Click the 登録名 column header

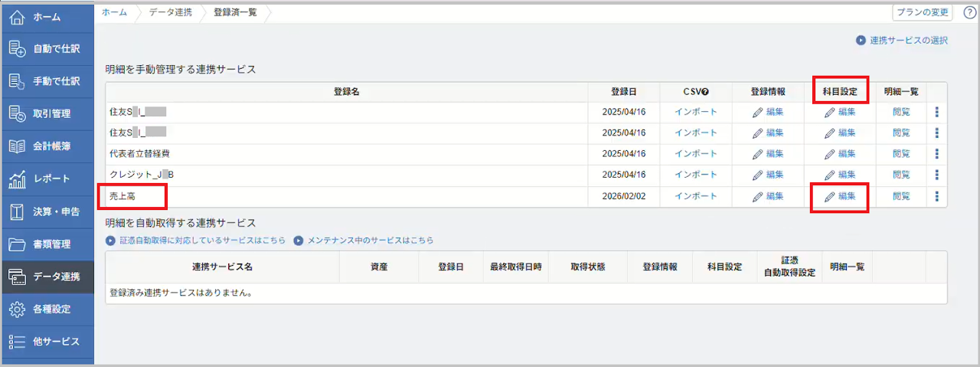[347, 92]
